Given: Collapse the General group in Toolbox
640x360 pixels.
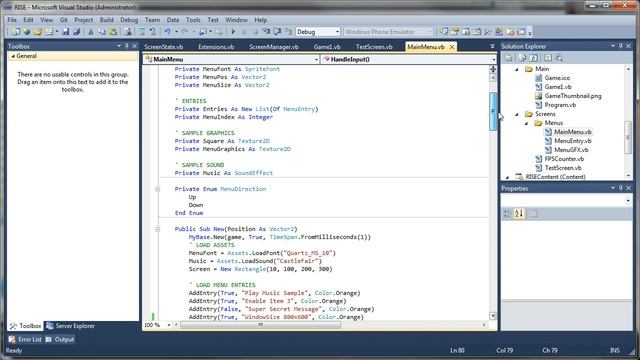Looking at the screenshot, I should (13, 56).
